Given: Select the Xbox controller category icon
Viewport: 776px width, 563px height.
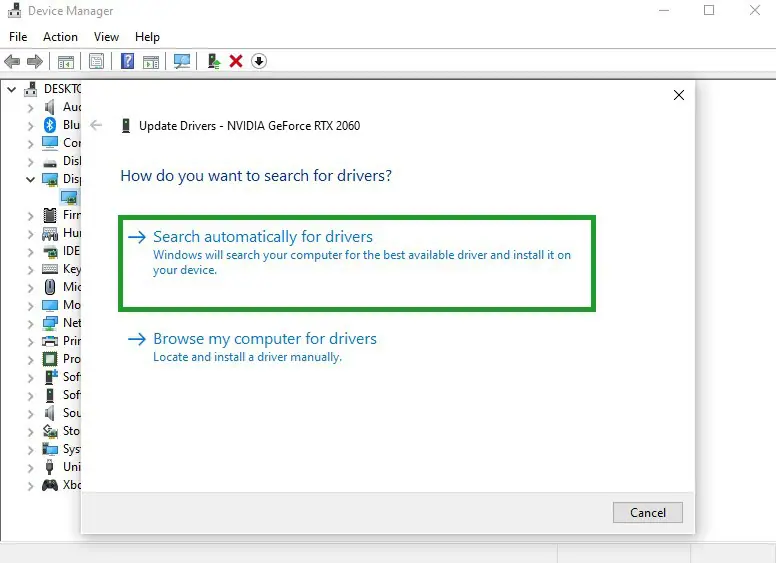Looking at the screenshot, I should [50, 485].
